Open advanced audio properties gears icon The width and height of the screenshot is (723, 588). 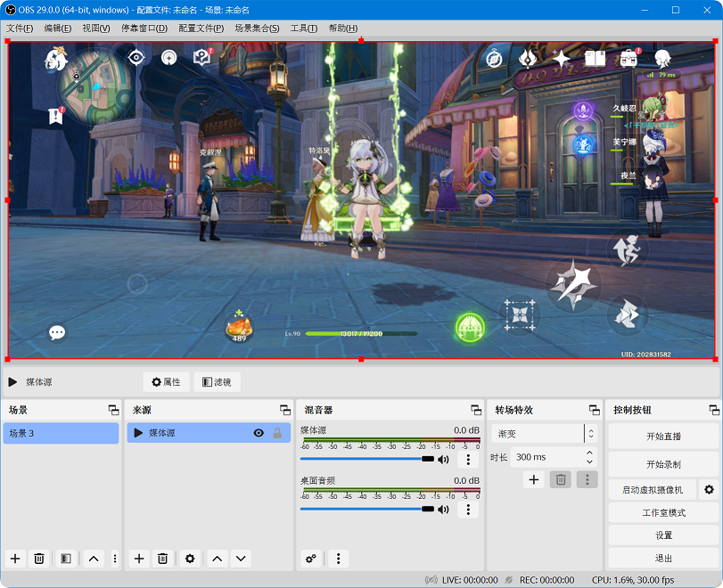[311, 559]
